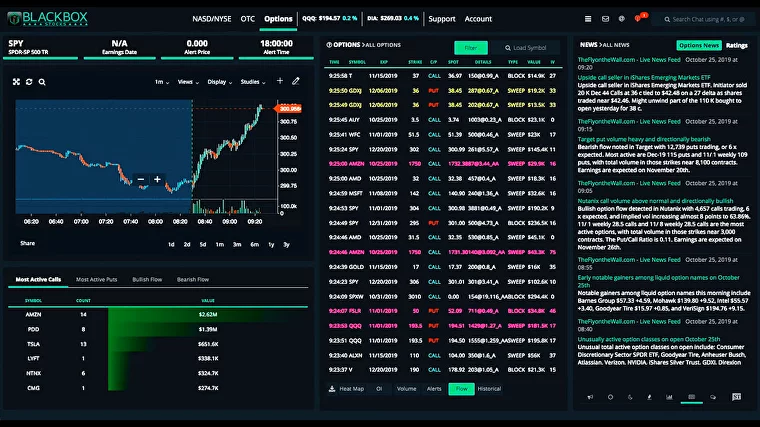Open the Display dropdown on chart
Image resolution: width=760 pixels, height=427 pixels.
click(219, 82)
